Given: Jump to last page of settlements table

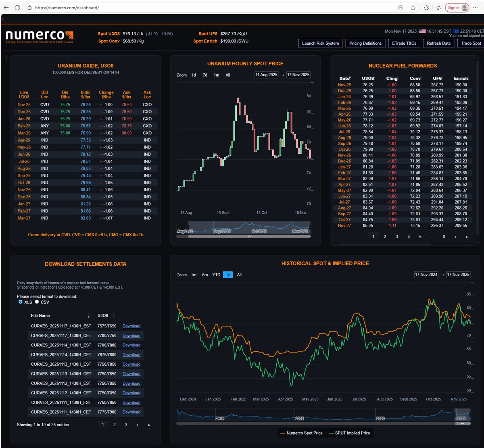Looking at the screenshot, I should pyautogui.click(x=149, y=425).
